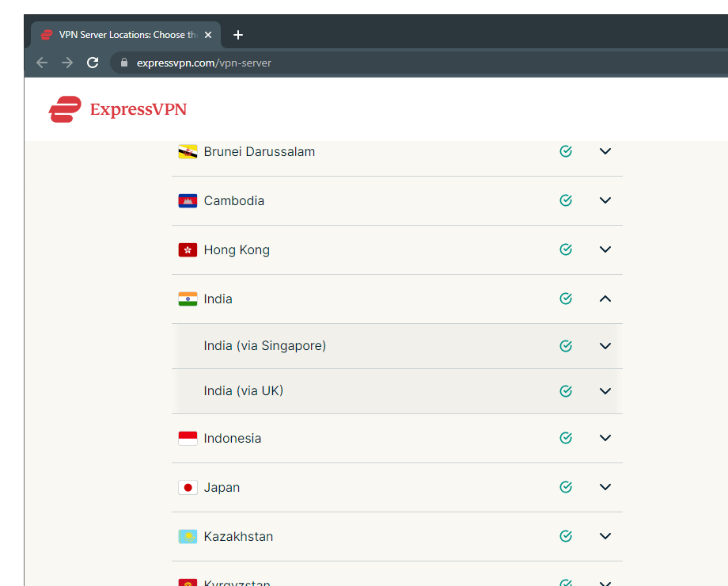The height and width of the screenshot is (586, 728).
Task: Click the ExpressVPN logo
Action: (117, 109)
